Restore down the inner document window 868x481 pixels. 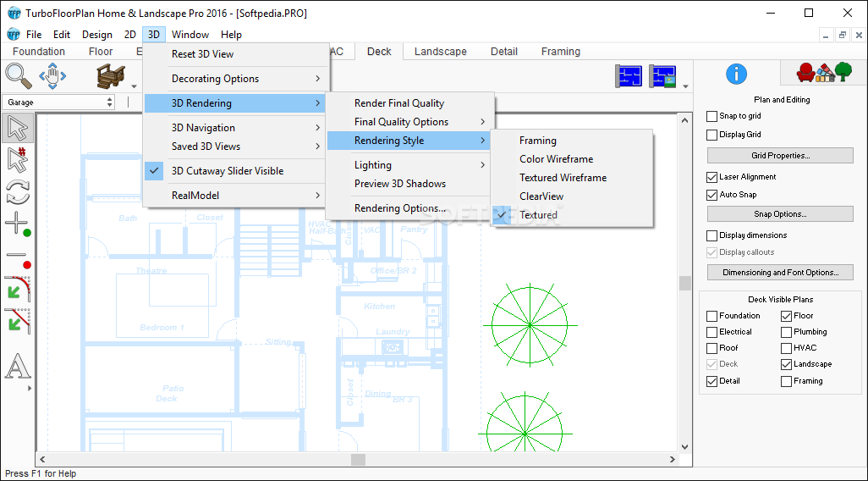click(x=843, y=35)
